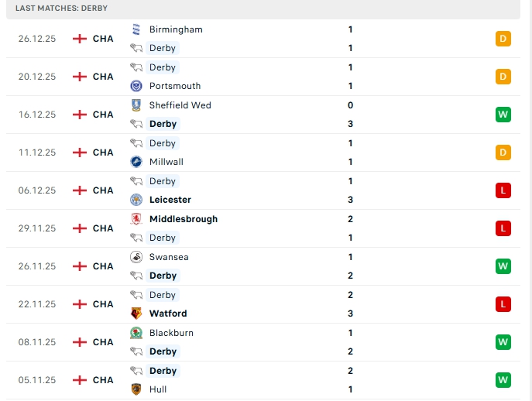Open the Middlesbrough team link

184,219
